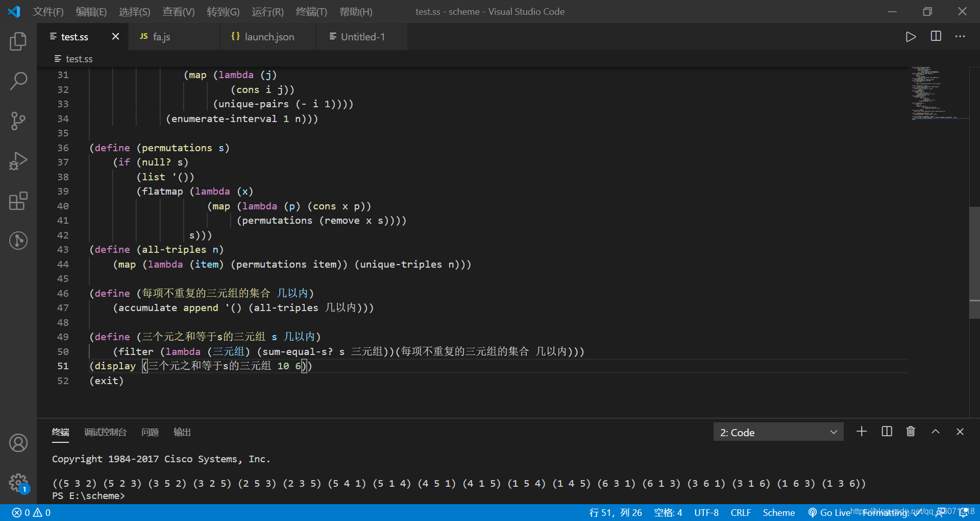Click the VS Code logo icon

(x=14, y=11)
